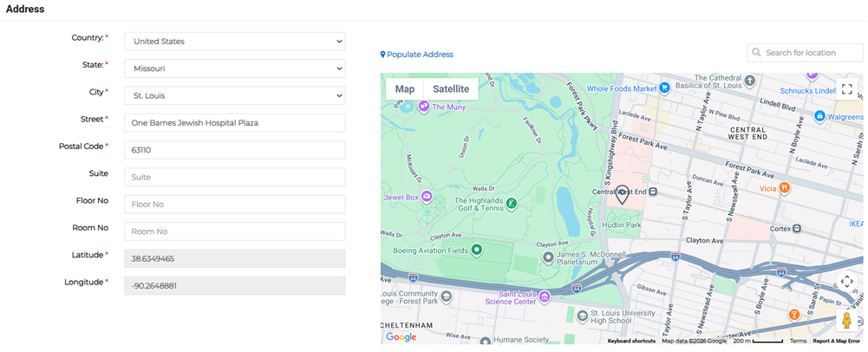
Task: Click the Jewel Box marker icon
Action: [x=427, y=196]
